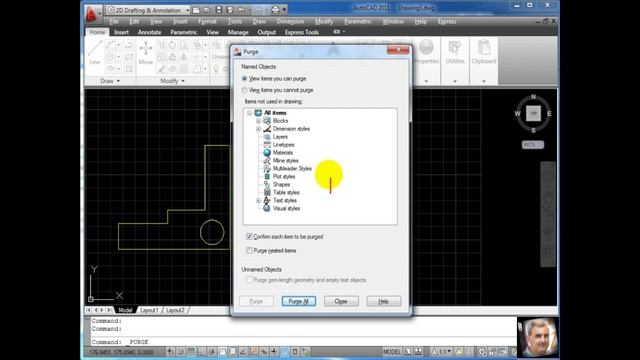Open the Format menu

point(207,22)
